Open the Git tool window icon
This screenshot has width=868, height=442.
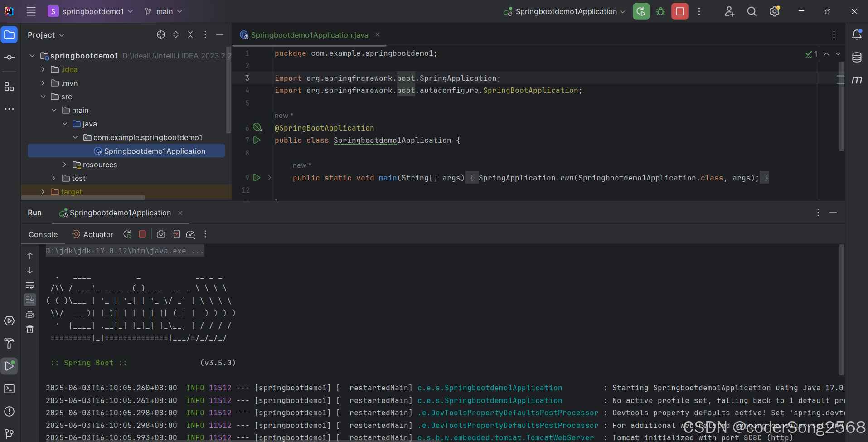pyautogui.click(x=10, y=433)
